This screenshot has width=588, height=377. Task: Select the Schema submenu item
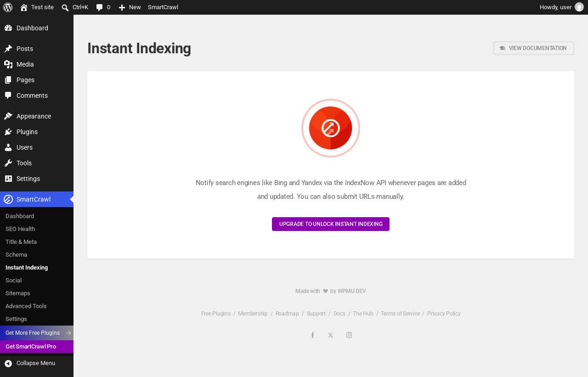coord(37,255)
